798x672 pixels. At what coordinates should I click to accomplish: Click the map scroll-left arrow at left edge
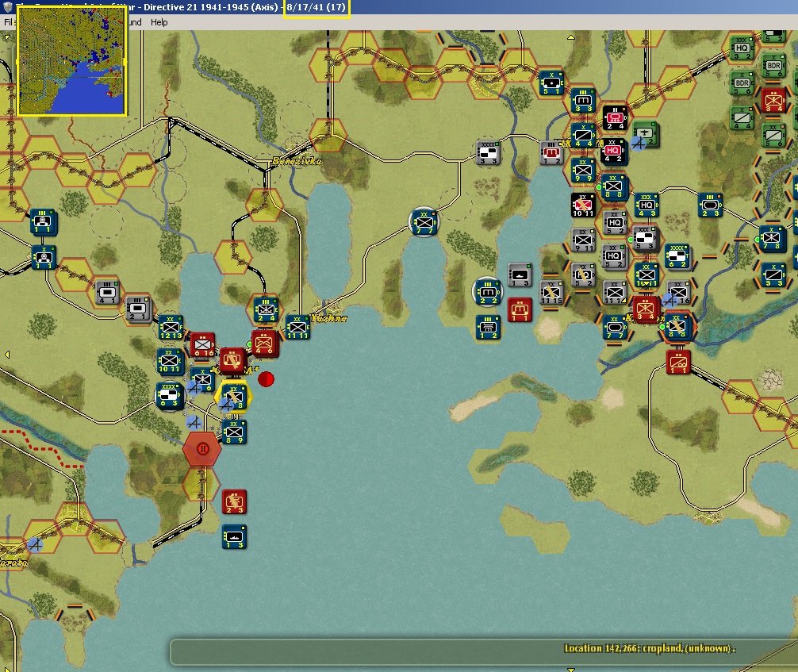[7, 355]
